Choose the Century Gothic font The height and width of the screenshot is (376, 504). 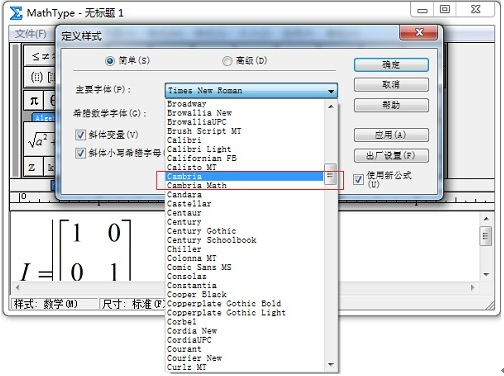point(244,231)
